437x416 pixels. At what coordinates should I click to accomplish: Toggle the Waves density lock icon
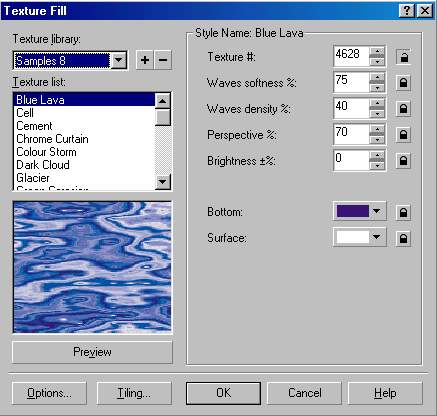click(x=403, y=109)
